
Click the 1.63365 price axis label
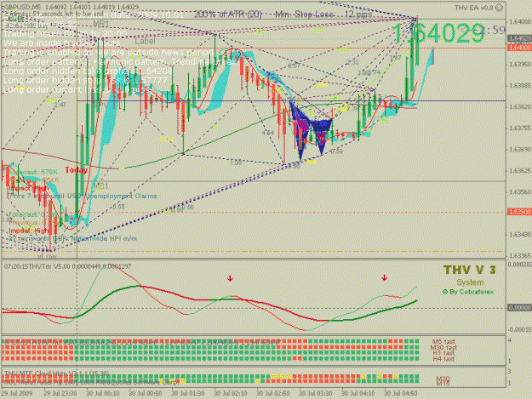(x=520, y=255)
